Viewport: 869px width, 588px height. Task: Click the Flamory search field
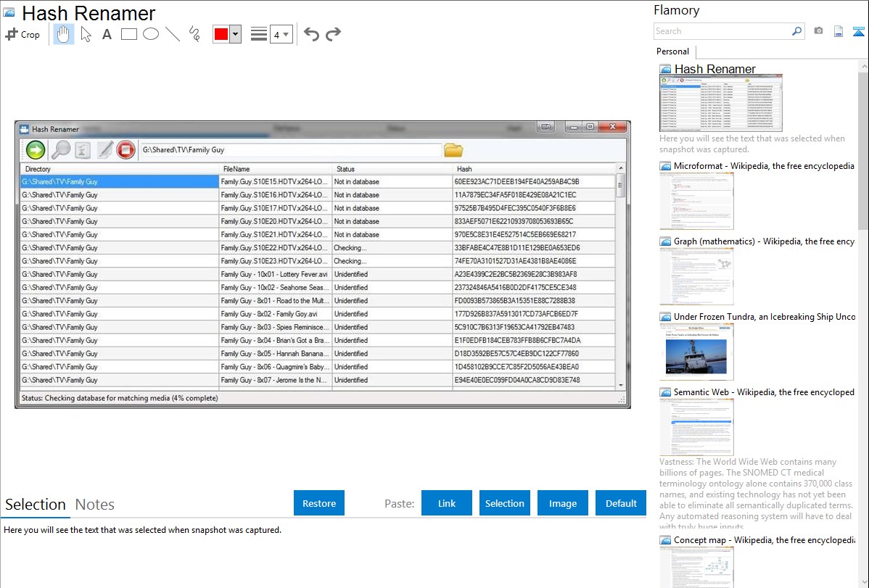tap(722, 31)
